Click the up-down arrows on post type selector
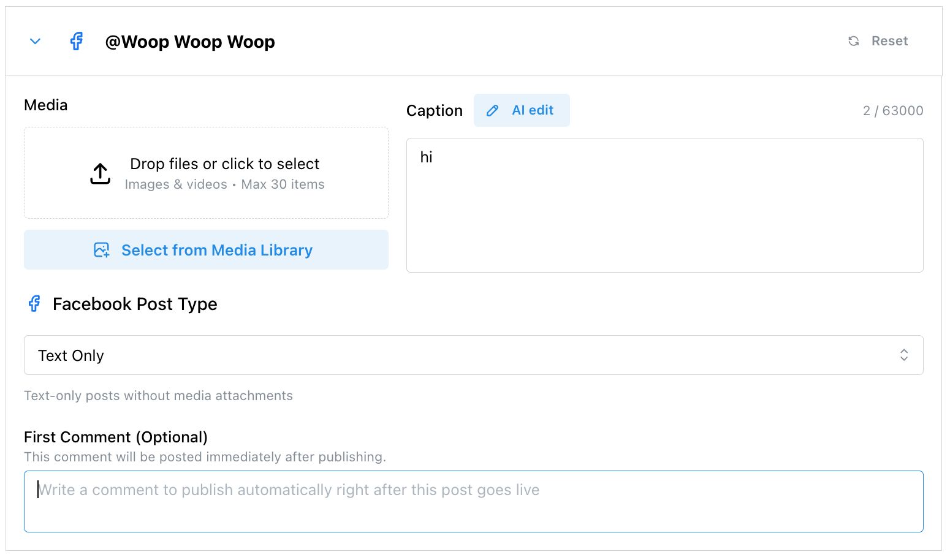This screenshot has height=560, width=950. pyautogui.click(x=903, y=355)
